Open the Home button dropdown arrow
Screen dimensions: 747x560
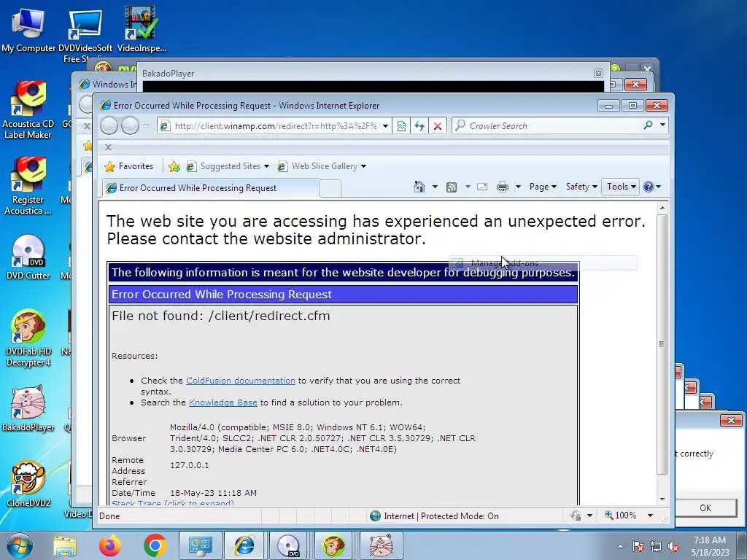[x=435, y=187]
